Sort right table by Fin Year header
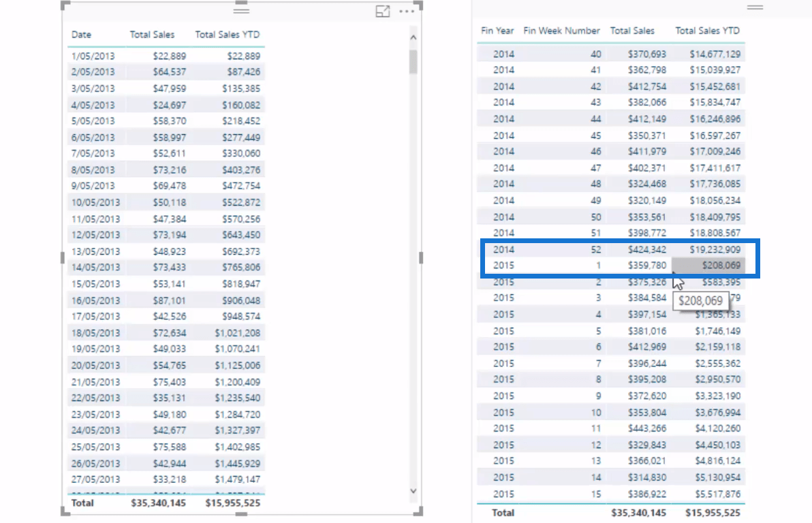Viewport: 812px width, 523px height. point(497,31)
